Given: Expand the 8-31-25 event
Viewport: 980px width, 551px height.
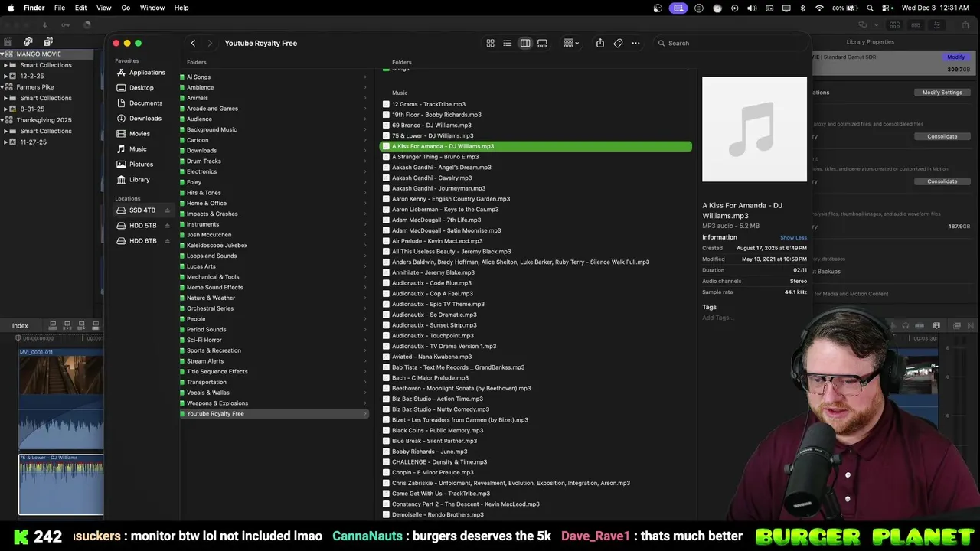Looking at the screenshot, I should pos(5,109).
